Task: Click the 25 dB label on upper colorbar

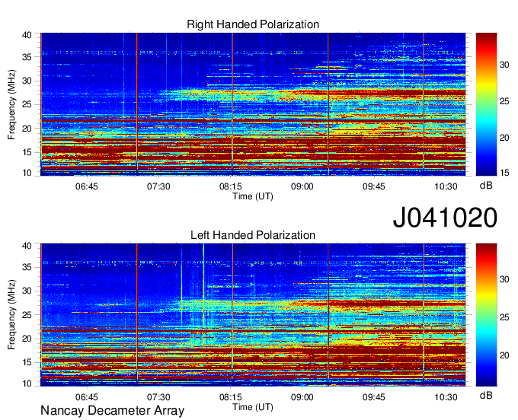Action: 504,101
